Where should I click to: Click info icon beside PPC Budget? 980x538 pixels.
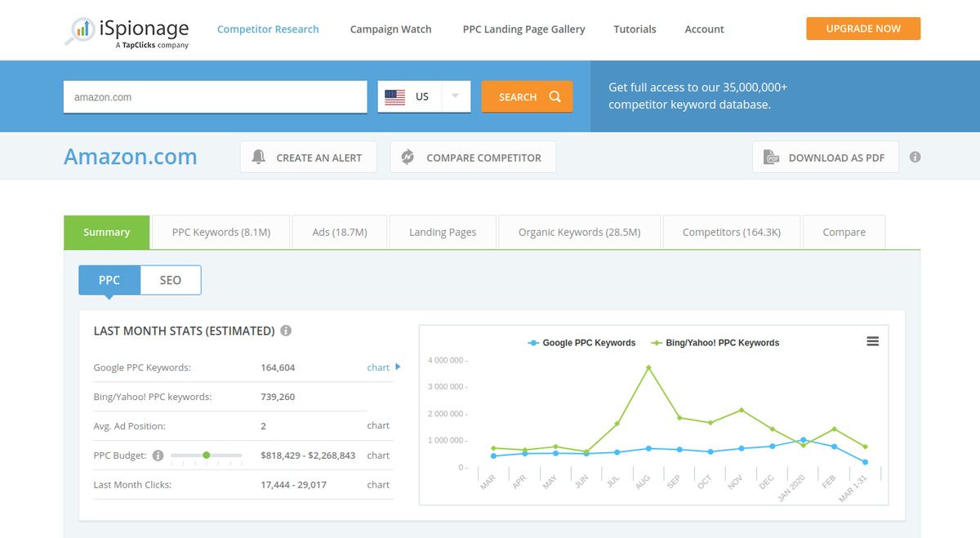coord(158,455)
